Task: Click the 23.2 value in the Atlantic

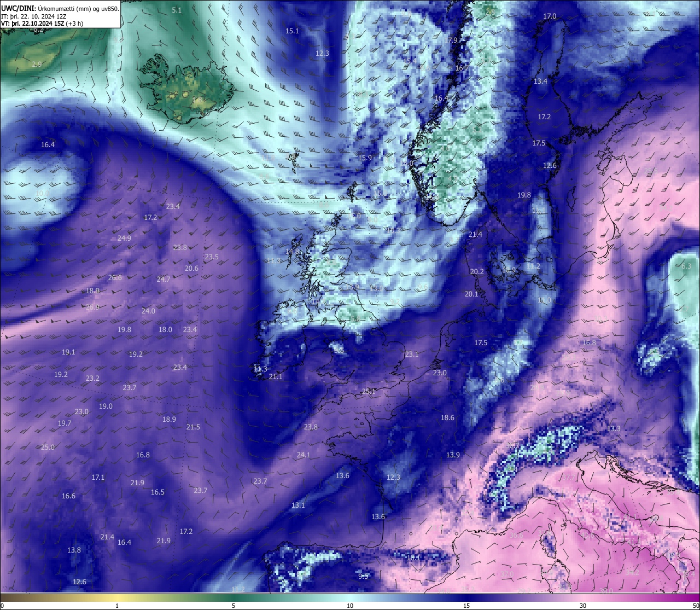Action: click(x=92, y=378)
